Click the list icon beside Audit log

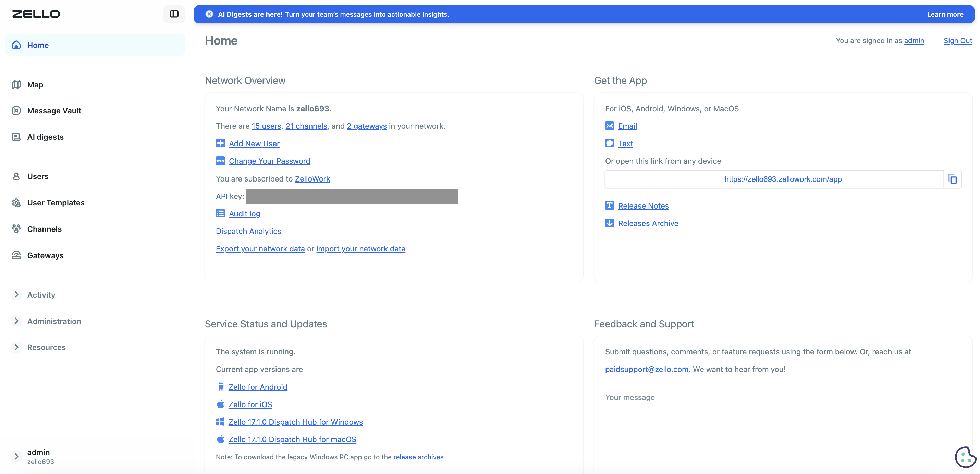(220, 213)
